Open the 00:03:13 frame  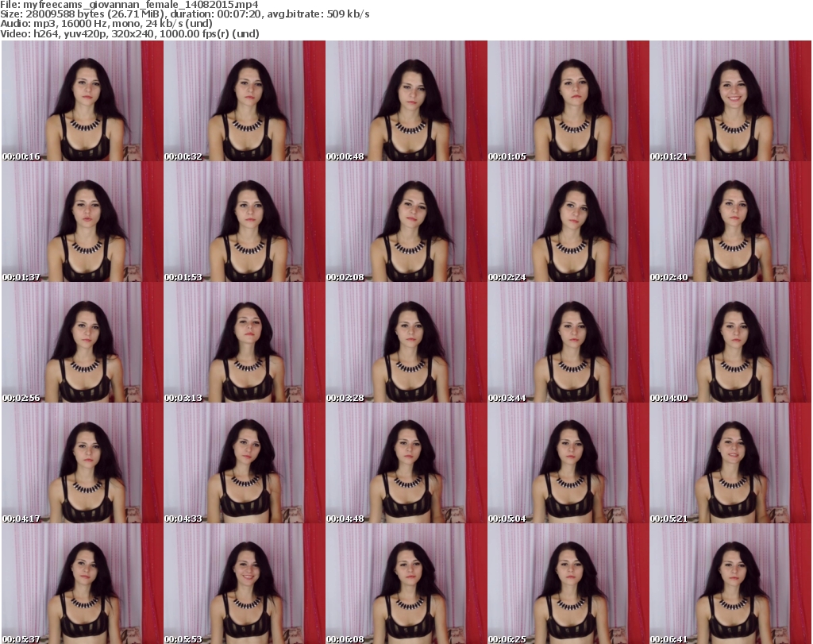245,343
